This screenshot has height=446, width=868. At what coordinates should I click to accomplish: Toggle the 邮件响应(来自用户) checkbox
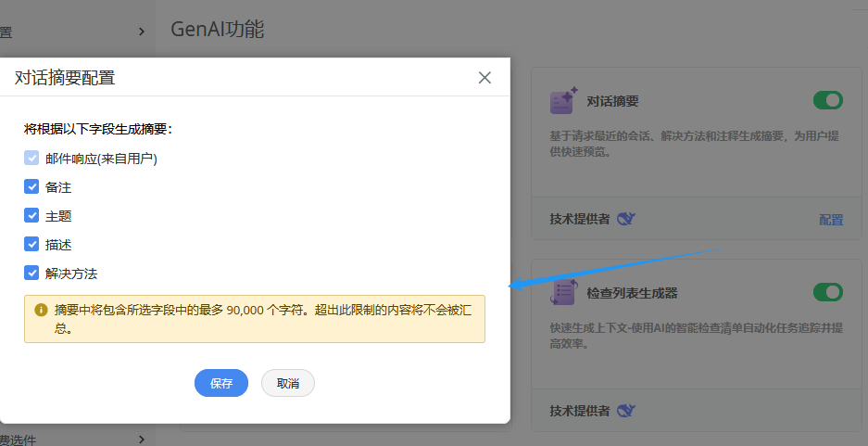pos(31,159)
